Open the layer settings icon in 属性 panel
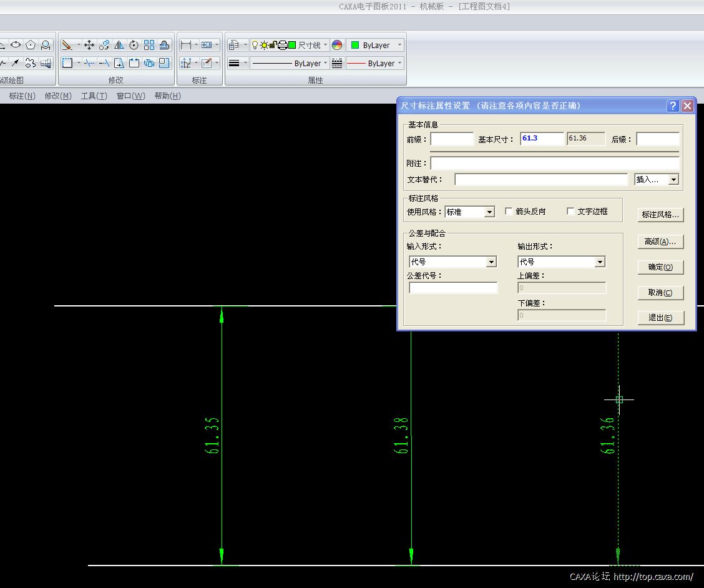This screenshot has height=588, width=704. 234,45
